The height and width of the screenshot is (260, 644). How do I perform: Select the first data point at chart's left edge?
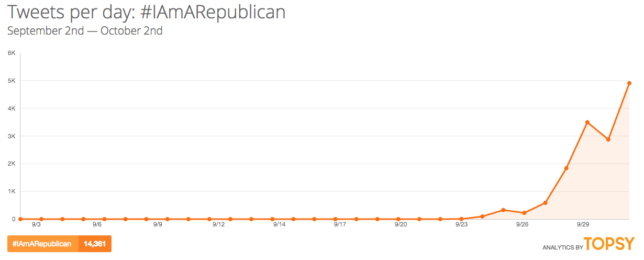point(20,219)
